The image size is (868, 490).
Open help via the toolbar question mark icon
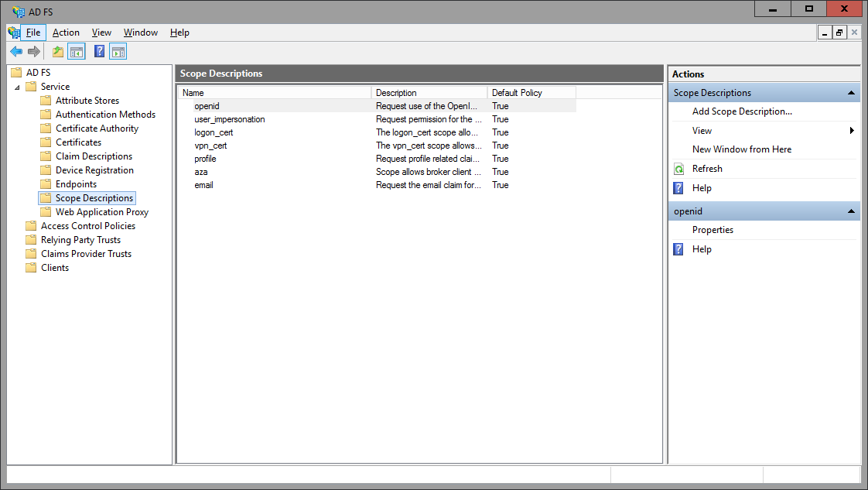97,51
